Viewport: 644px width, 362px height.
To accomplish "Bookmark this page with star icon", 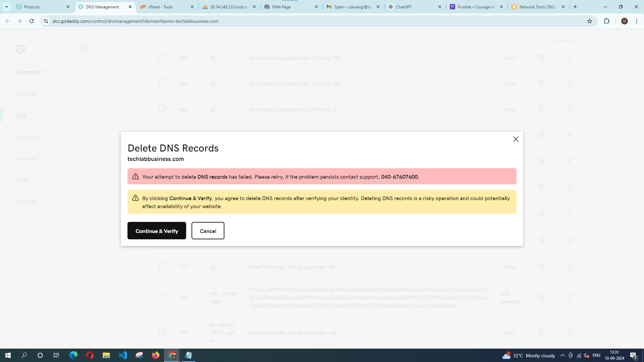I will pyautogui.click(x=590, y=21).
